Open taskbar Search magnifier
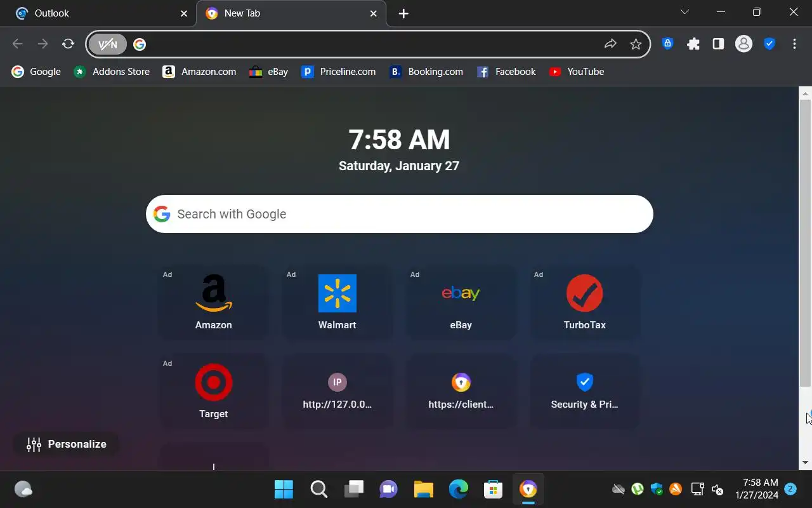 coord(318,489)
